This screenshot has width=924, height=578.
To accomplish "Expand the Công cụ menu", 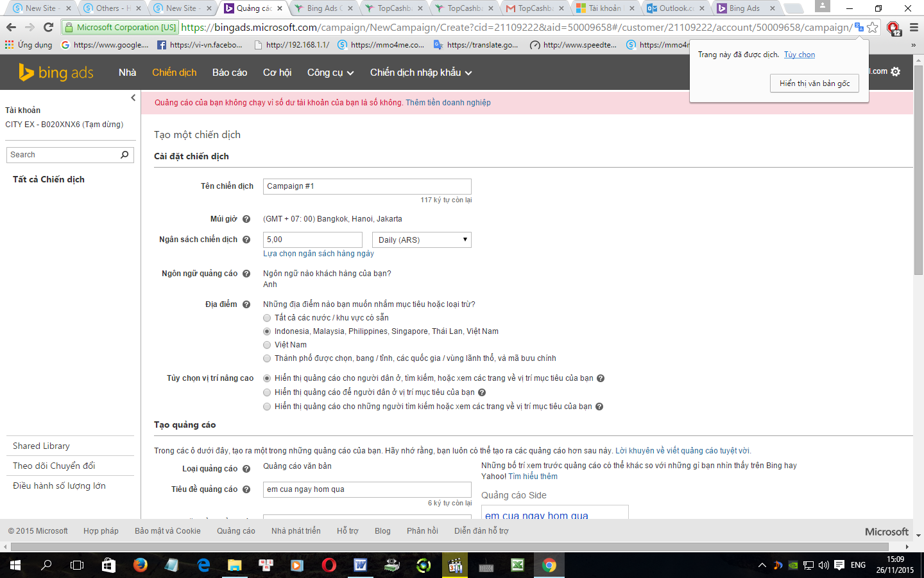I will pyautogui.click(x=330, y=73).
